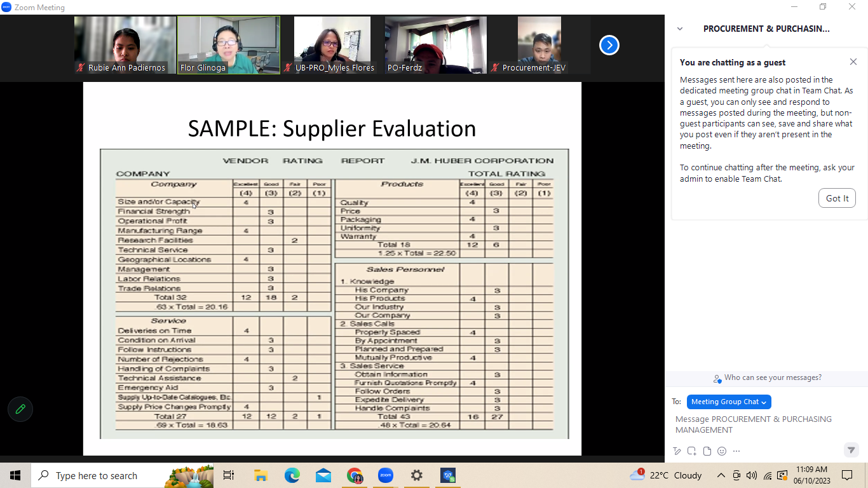
Task: Toggle the taskbar volume speaker icon
Action: click(752, 475)
